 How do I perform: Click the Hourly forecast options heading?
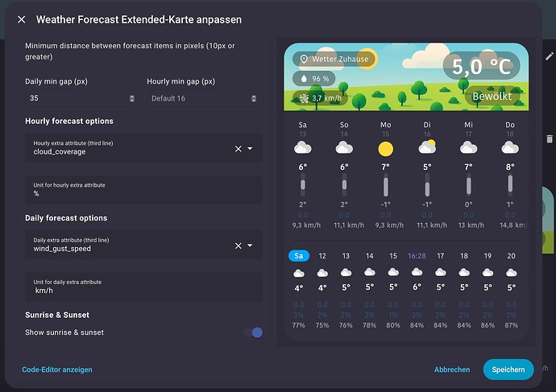(69, 121)
